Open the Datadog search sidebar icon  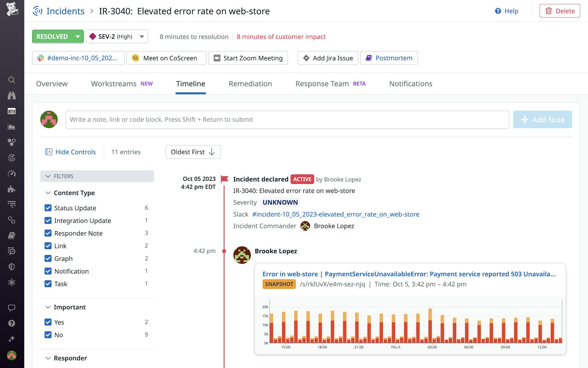[x=12, y=80]
